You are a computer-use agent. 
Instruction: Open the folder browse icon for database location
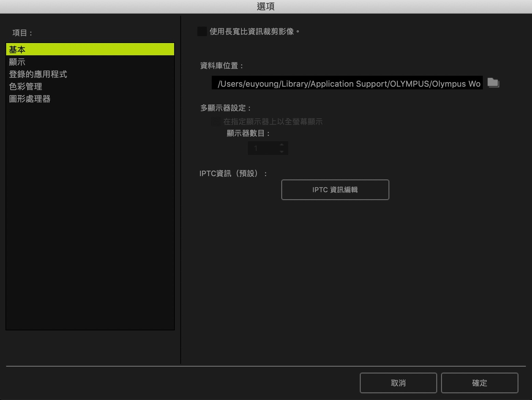493,83
